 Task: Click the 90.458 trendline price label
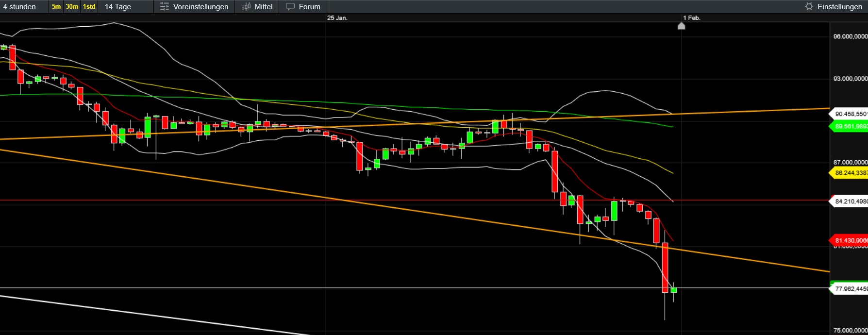pos(850,114)
